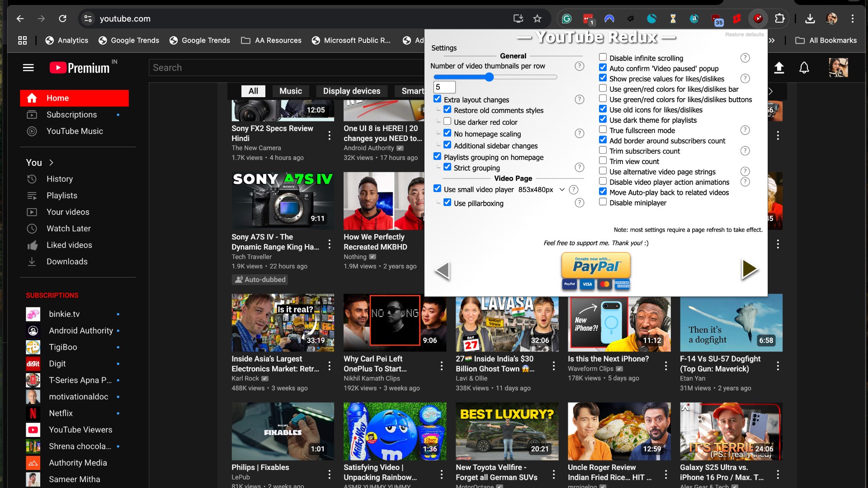Open the Chrome extensions puzzle icon
The image size is (868, 488).
pos(780,19)
